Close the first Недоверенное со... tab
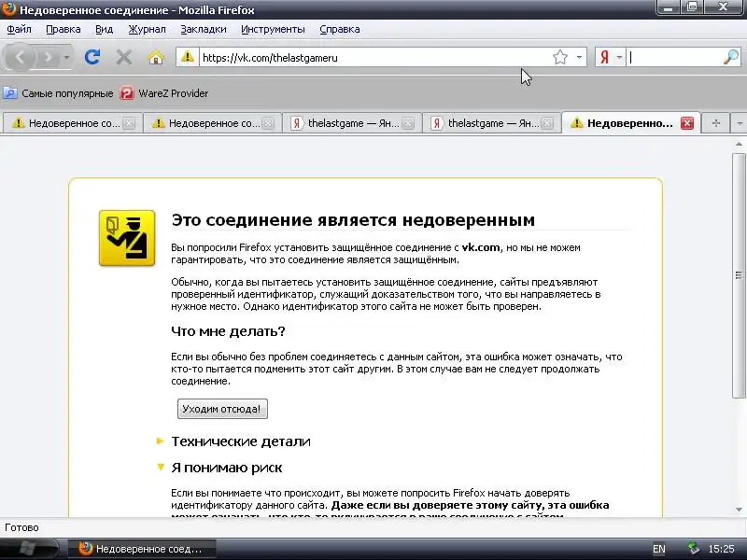Image resolution: width=747 pixels, height=560 pixels. (x=129, y=123)
